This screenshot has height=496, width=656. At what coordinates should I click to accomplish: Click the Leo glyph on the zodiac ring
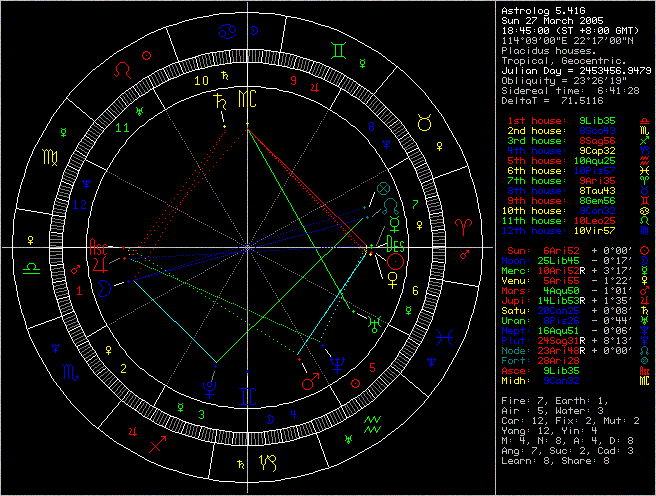tap(122, 70)
